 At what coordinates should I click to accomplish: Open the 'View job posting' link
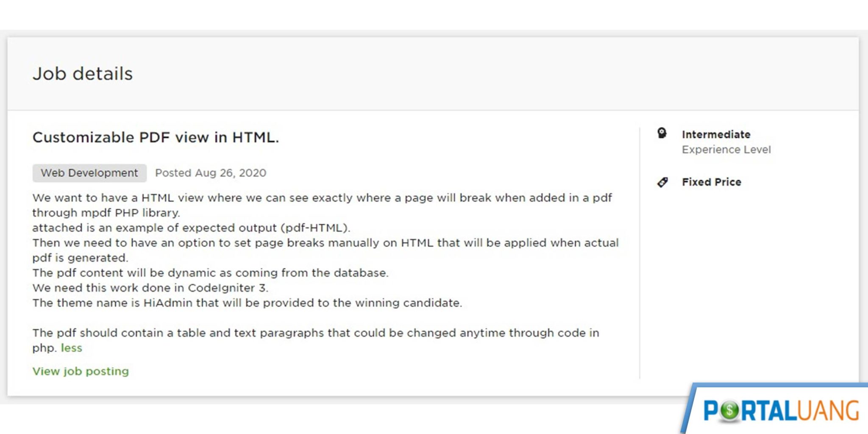pos(81,371)
